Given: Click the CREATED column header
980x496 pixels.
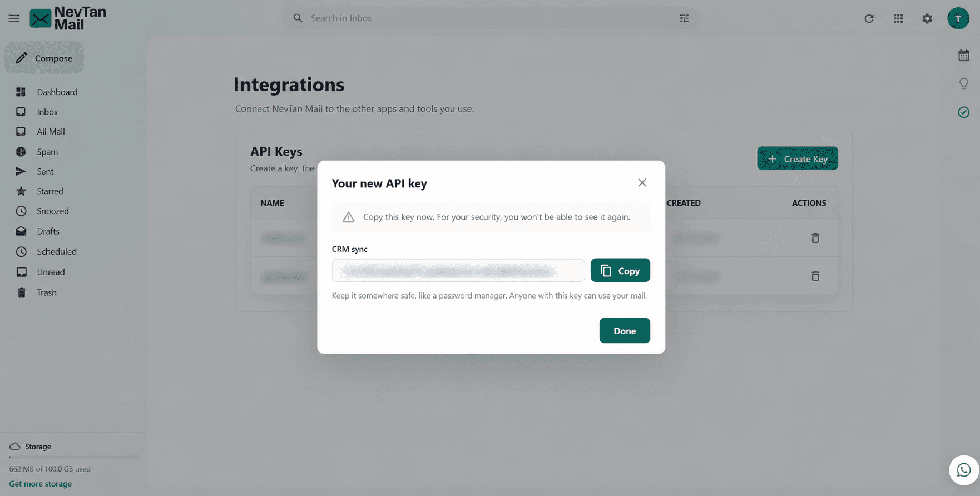Looking at the screenshot, I should (684, 203).
